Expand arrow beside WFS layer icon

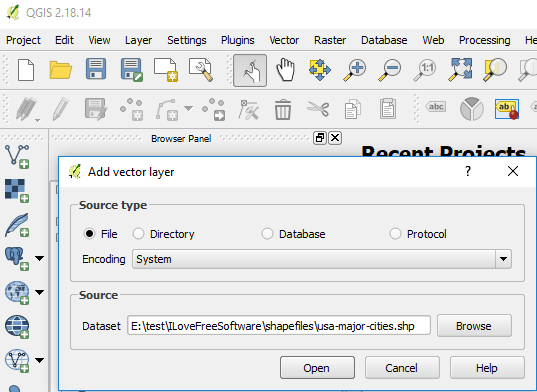[x=40, y=361]
